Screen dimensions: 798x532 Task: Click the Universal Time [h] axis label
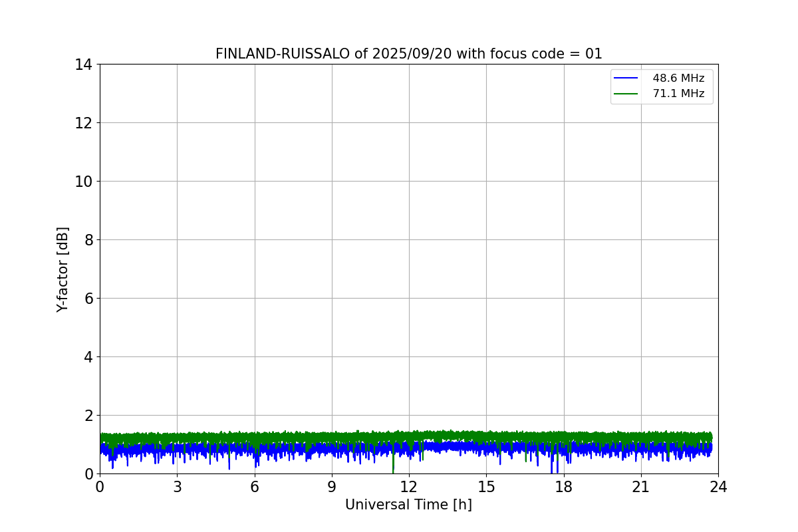tap(408, 505)
